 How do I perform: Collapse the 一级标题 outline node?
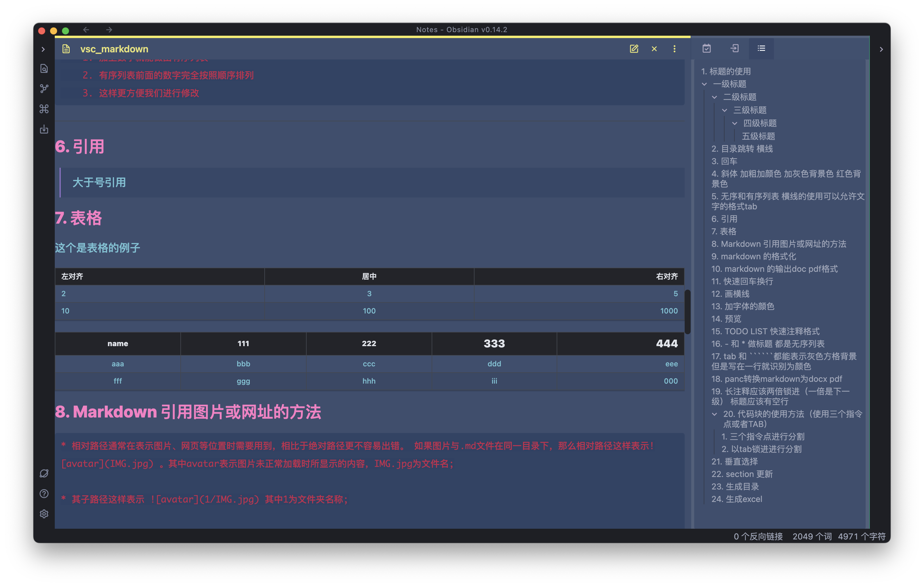coord(704,84)
